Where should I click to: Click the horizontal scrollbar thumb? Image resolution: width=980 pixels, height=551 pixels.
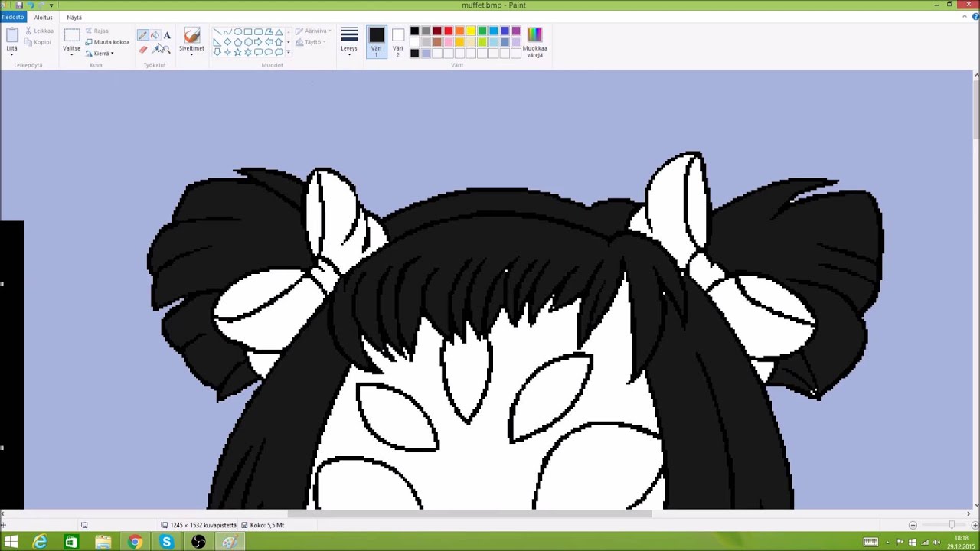click(x=469, y=514)
